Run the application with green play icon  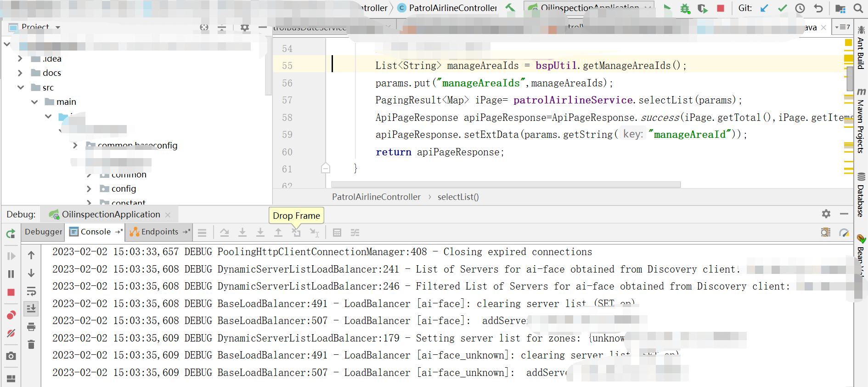[667, 8]
